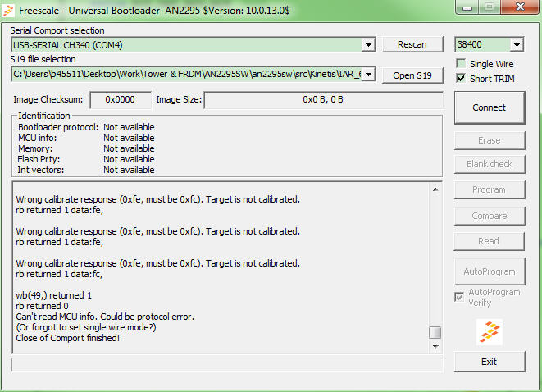Image resolution: width=542 pixels, height=392 pixels.
Task: Click '(Or forgot to set single wire mode?)' line
Action: pyautogui.click(x=86, y=327)
